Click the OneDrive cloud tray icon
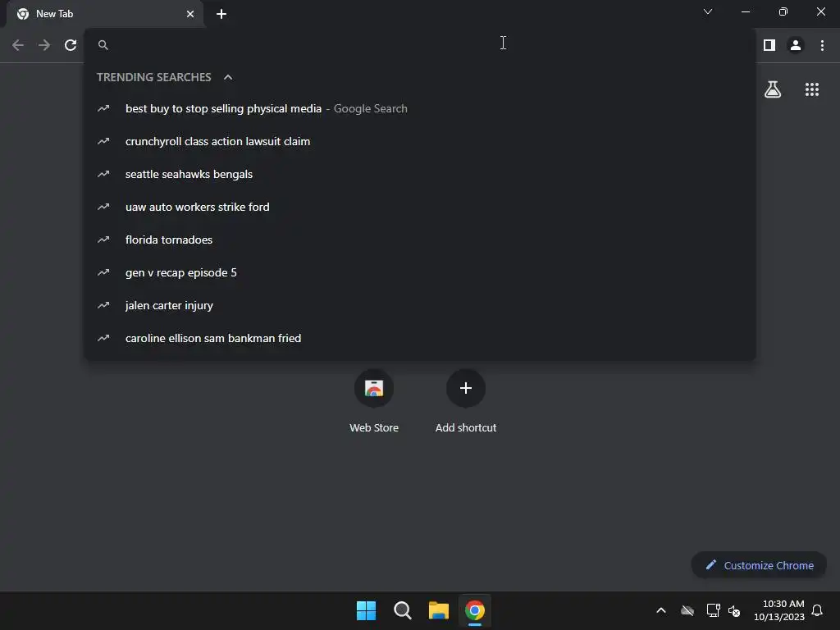Viewport: 840px width, 630px height. point(687,610)
